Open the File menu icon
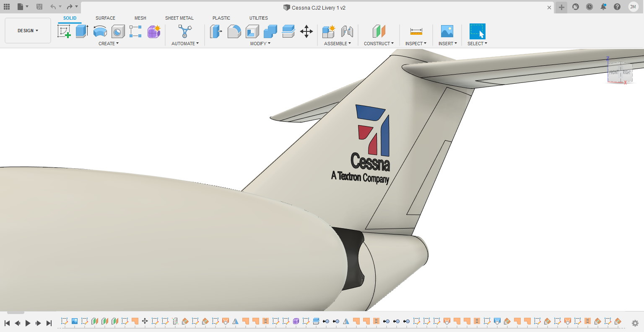The image size is (644, 332). (x=21, y=7)
